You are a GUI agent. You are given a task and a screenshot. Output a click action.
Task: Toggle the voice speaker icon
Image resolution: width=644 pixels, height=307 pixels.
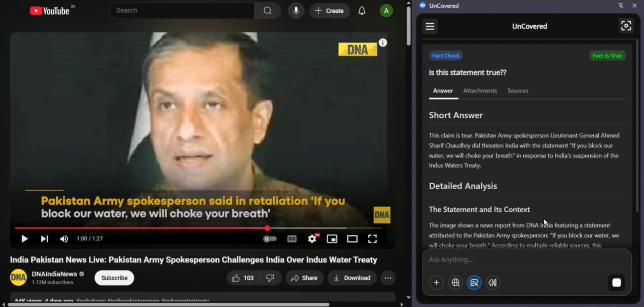493,283
